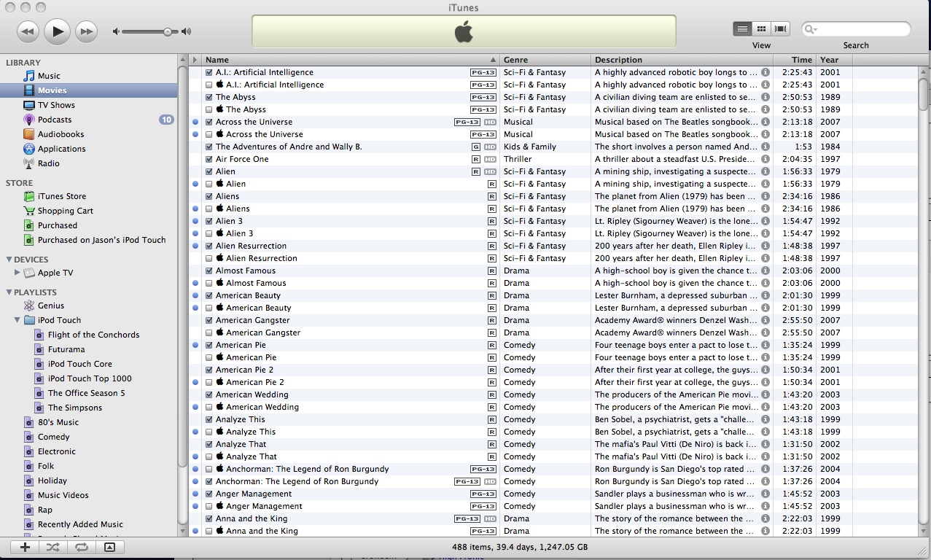Collapse the PLAYLISTS section
This screenshot has height=560, width=931.
(x=9, y=292)
